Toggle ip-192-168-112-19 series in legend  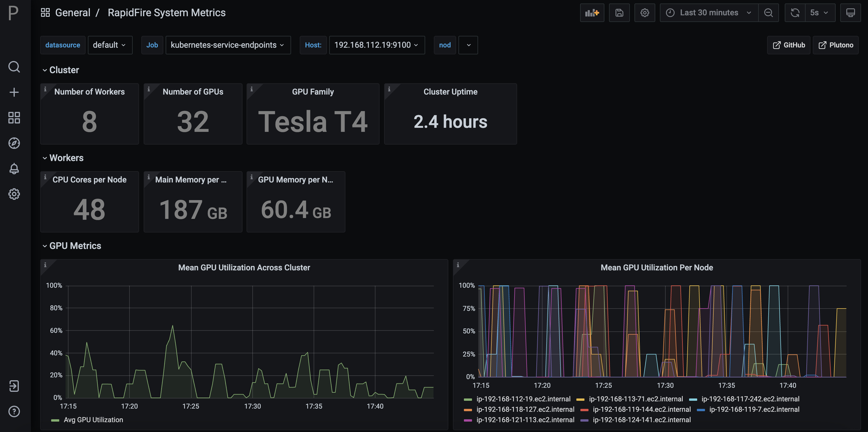(x=523, y=399)
